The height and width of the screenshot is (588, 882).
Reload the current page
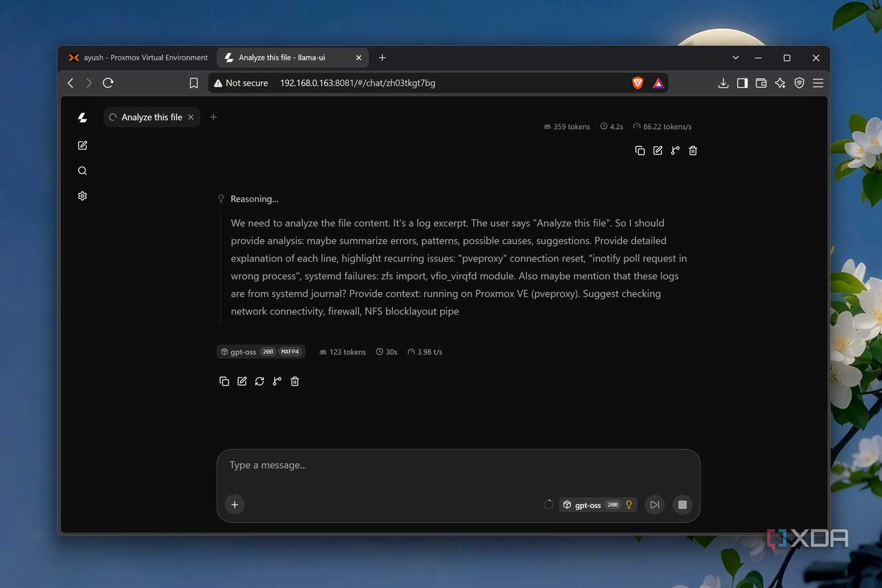(x=108, y=83)
